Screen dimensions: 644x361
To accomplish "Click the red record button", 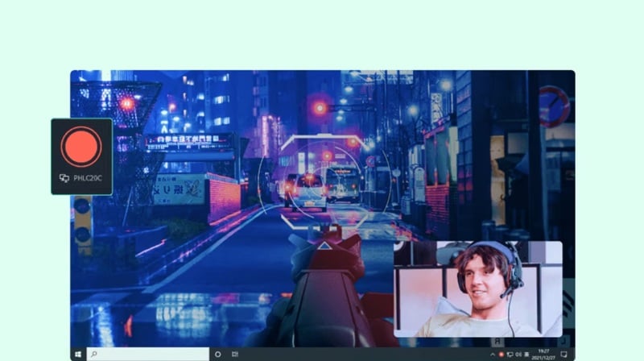I will (81, 147).
